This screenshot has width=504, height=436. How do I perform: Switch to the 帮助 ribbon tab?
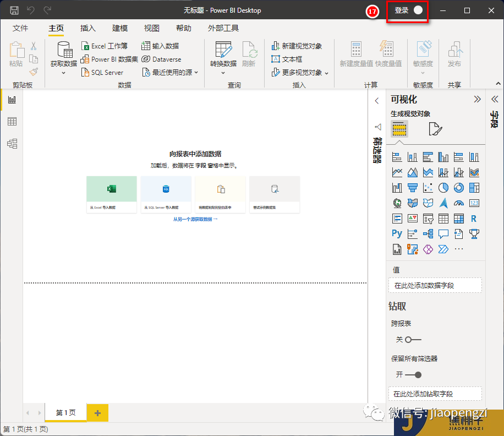(x=184, y=28)
